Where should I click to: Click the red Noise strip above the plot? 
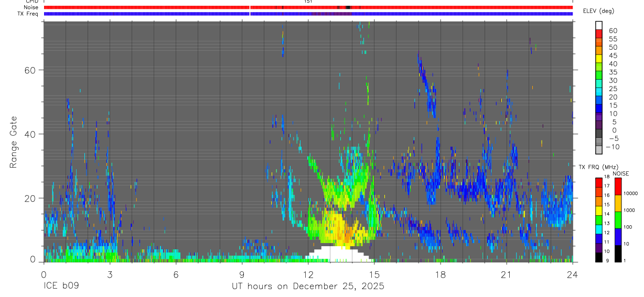pyautogui.click(x=308, y=7)
